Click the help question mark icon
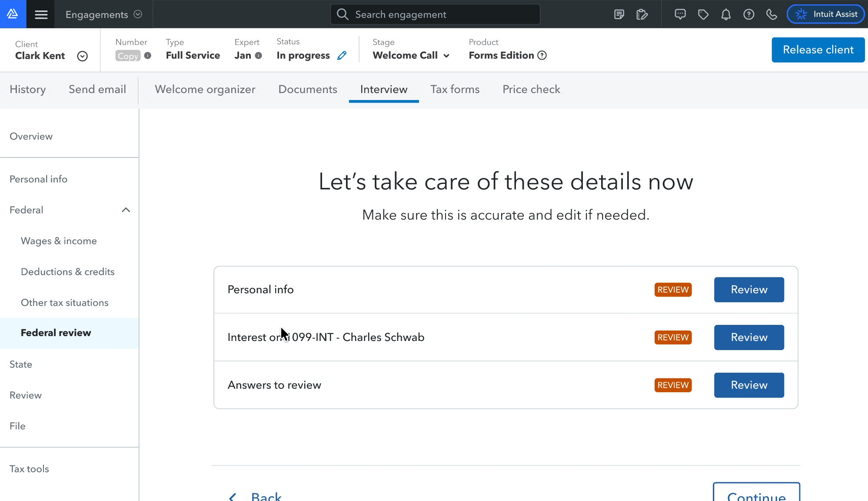The height and width of the screenshot is (501, 868). click(748, 14)
